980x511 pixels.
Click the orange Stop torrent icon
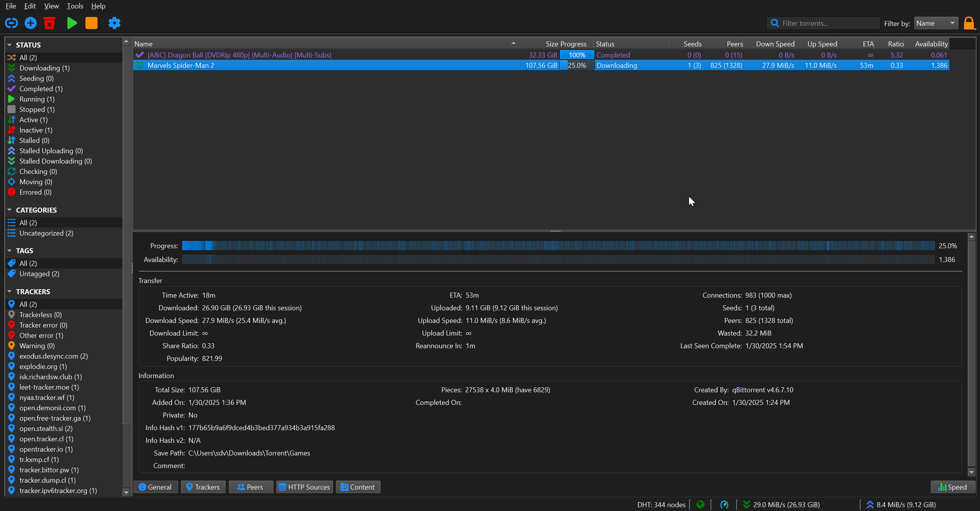point(91,23)
